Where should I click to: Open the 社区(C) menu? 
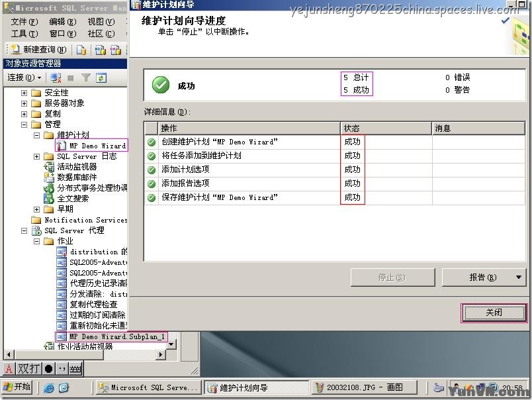101,33
